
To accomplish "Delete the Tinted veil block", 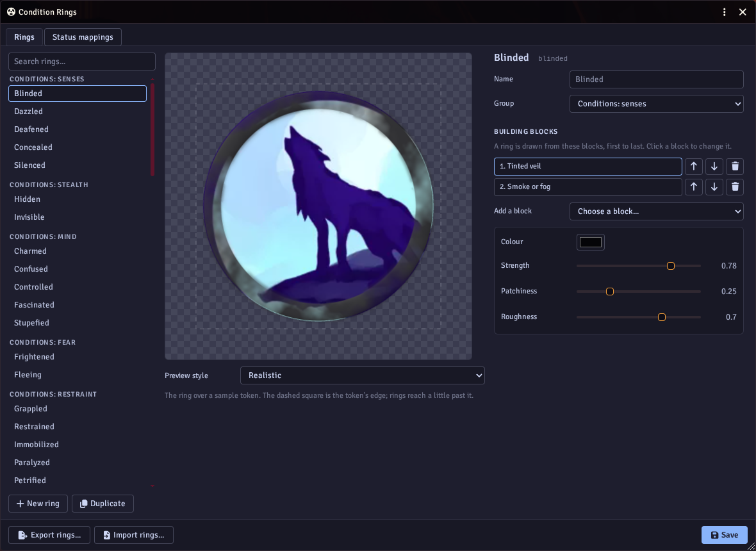I will [735, 167].
